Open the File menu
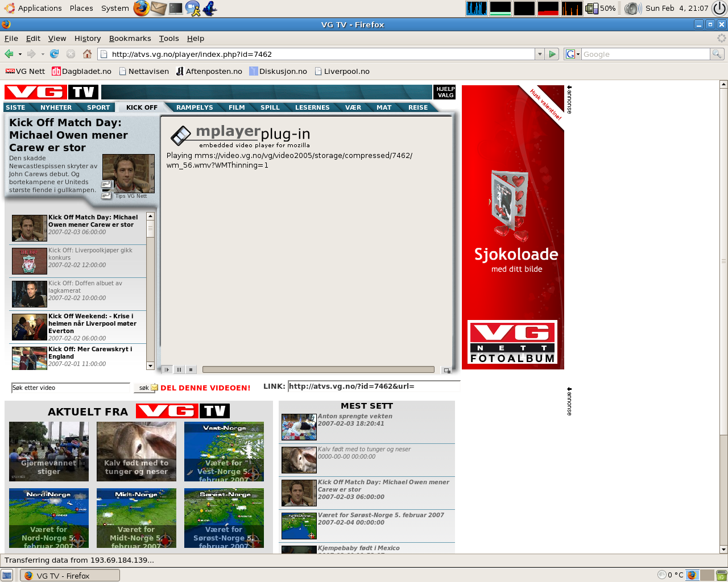728x582 pixels. (x=11, y=38)
